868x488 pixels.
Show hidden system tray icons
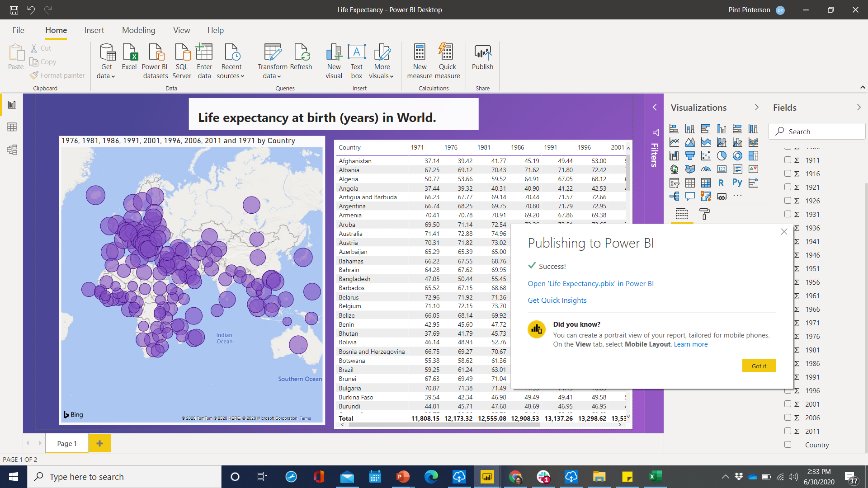725,477
